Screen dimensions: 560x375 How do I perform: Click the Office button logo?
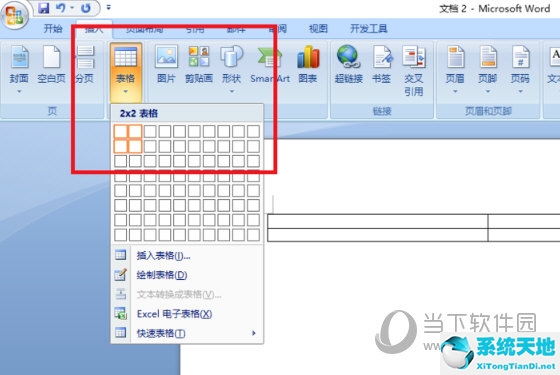click(14, 16)
